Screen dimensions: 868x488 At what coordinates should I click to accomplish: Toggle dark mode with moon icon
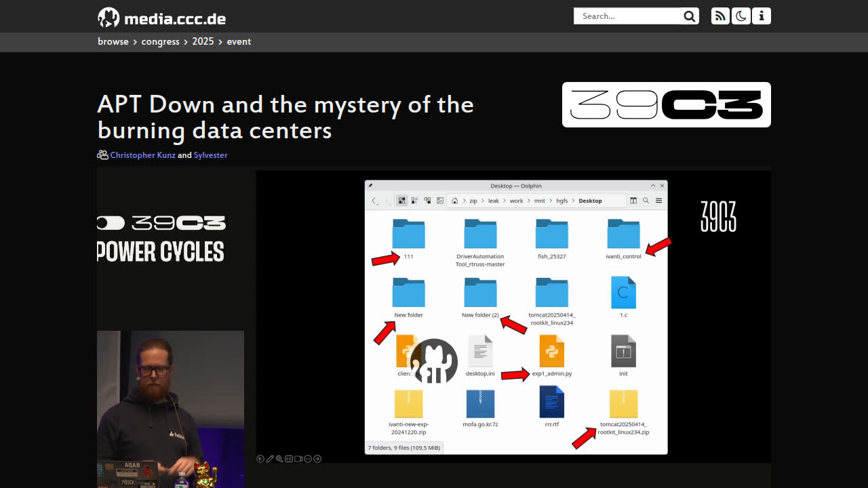coord(741,16)
